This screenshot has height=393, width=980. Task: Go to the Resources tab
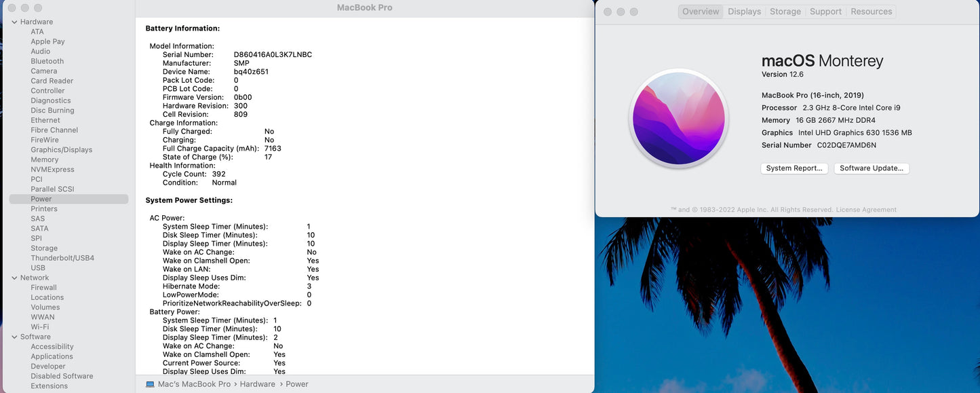871,12
